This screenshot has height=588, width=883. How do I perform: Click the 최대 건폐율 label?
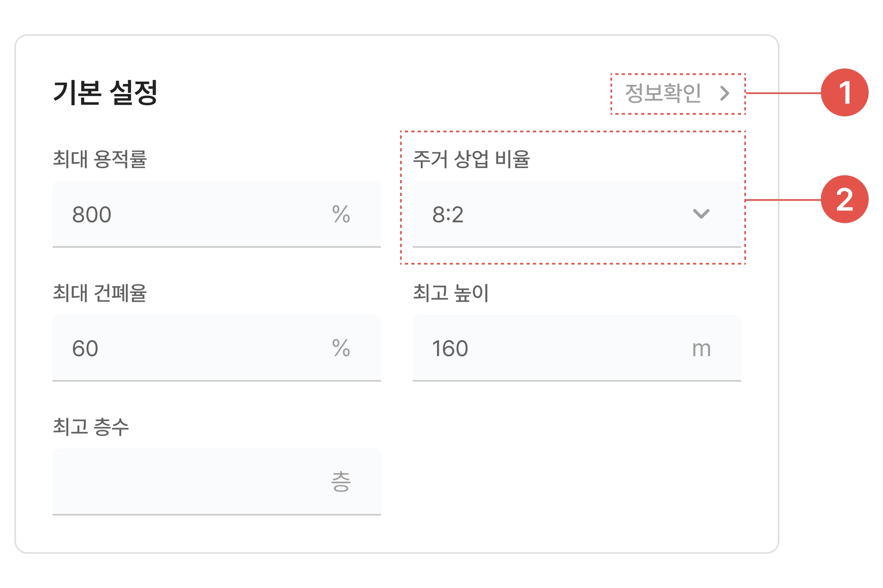(100, 293)
